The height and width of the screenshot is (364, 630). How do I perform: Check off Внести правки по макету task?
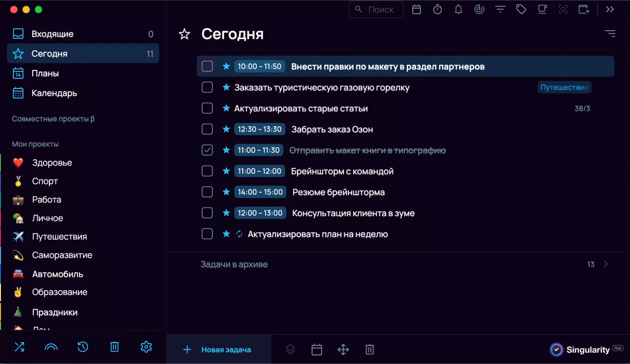pyautogui.click(x=207, y=66)
